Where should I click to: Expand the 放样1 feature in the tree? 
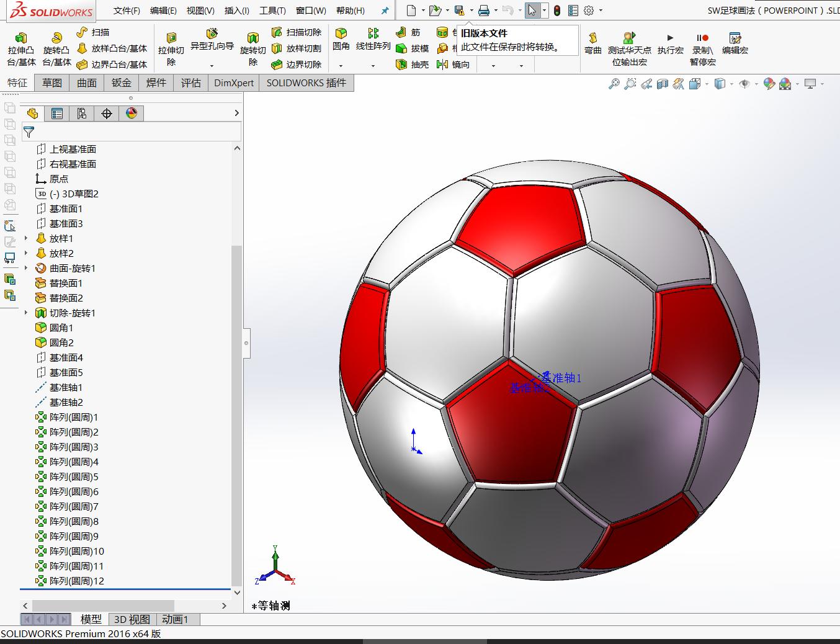[25, 238]
